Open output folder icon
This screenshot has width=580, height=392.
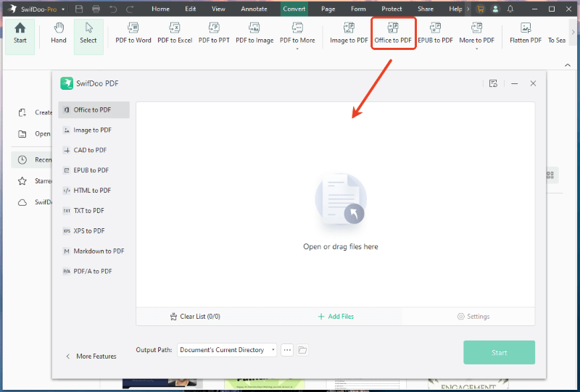pos(302,350)
